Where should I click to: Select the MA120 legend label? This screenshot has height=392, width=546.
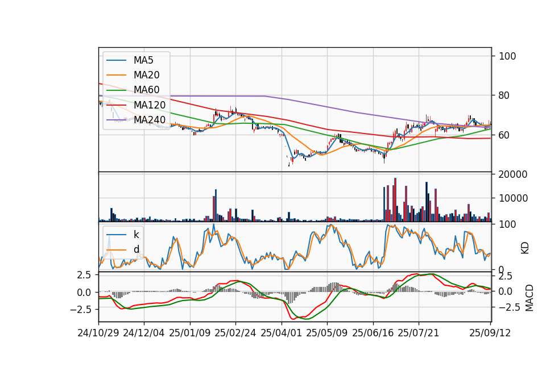click(150, 105)
